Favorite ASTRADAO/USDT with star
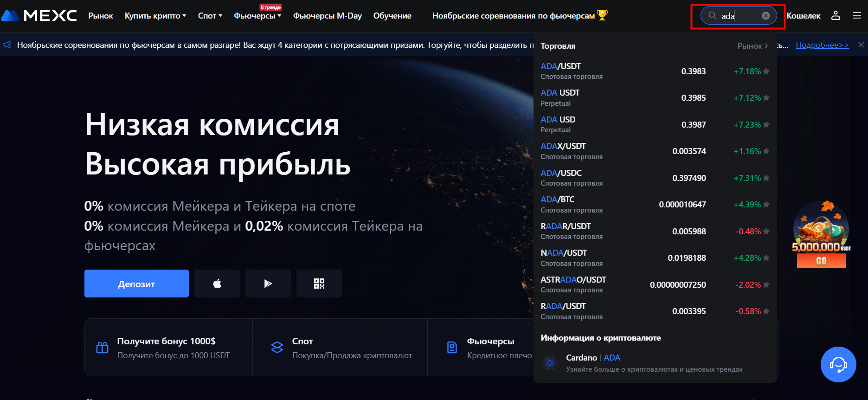 tap(766, 285)
